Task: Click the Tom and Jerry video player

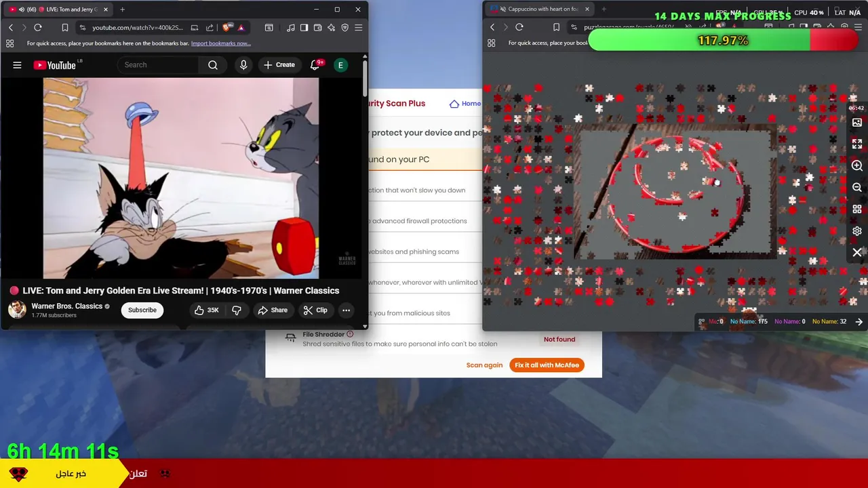Action: (x=181, y=178)
